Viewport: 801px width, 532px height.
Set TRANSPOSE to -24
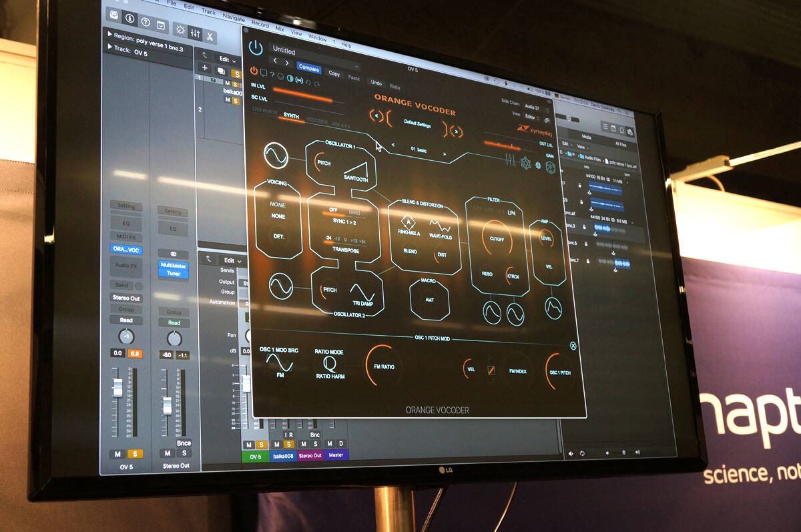tap(328, 238)
